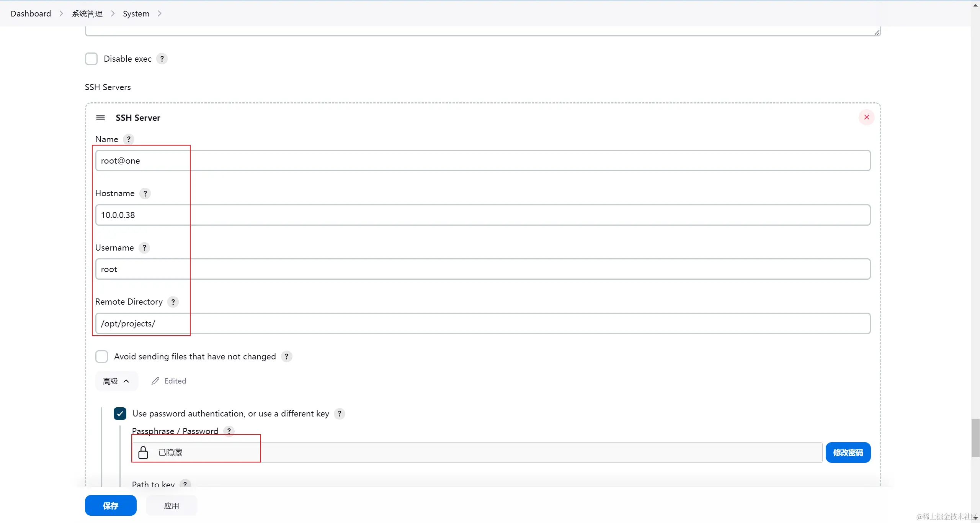This screenshot has height=523, width=980.
Task: Grab the SSH Server drag handle icon
Action: [x=100, y=118]
